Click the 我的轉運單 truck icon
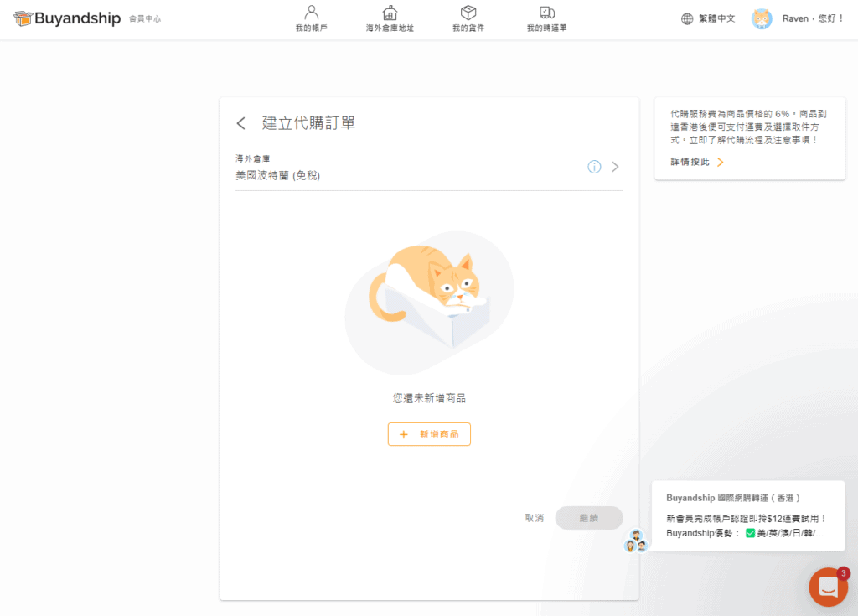Viewport: 858px width, 616px height. click(546, 13)
